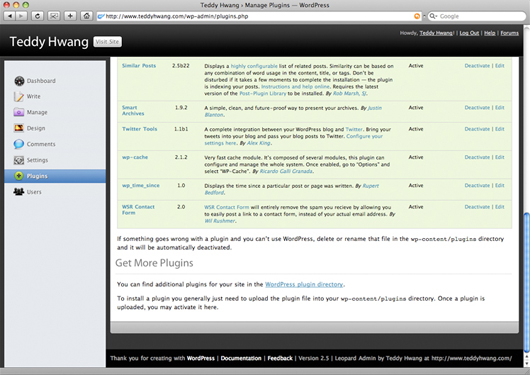This screenshot has width=530, height=375.
Task: Click Teddy Hwang profile link in header
Action: pos(436,33)
